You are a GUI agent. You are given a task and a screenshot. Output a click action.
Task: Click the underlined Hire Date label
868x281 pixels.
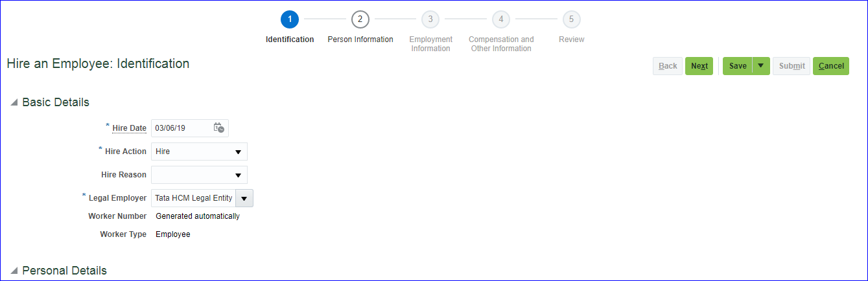[129, 128]
